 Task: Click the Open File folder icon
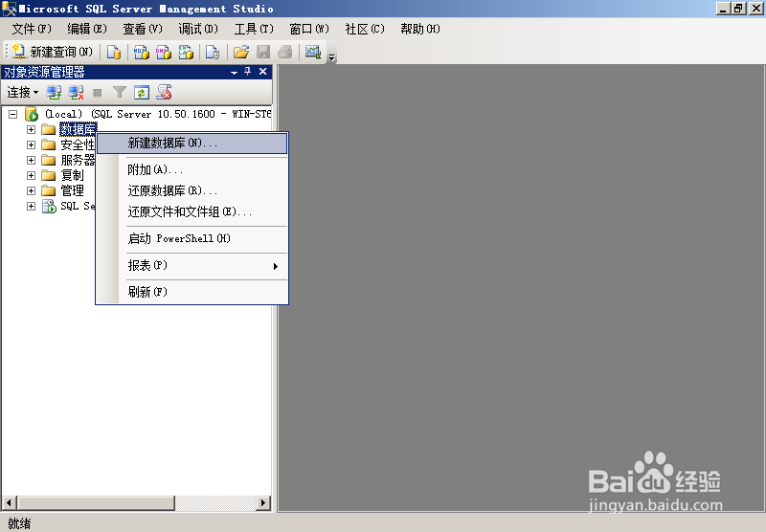click(241, 52)
